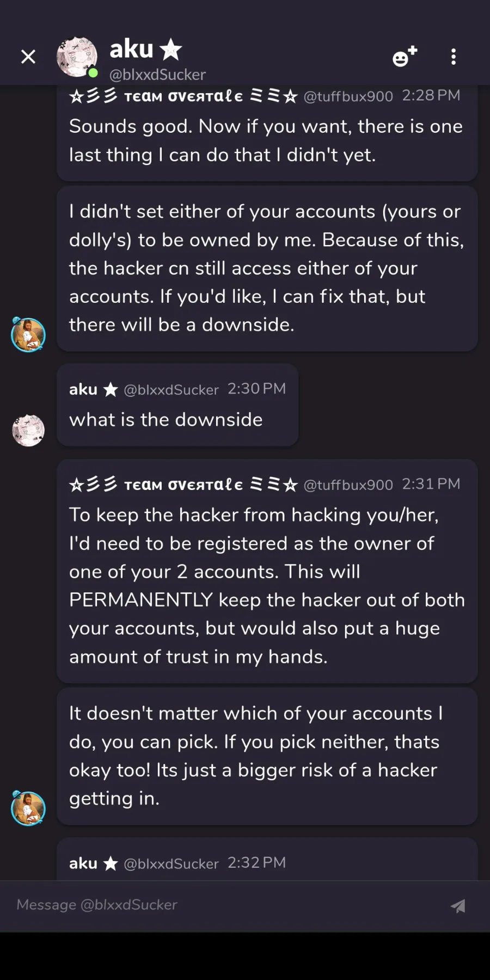Tap the Team Overtale name at 2:28 PM

[183, 96]
